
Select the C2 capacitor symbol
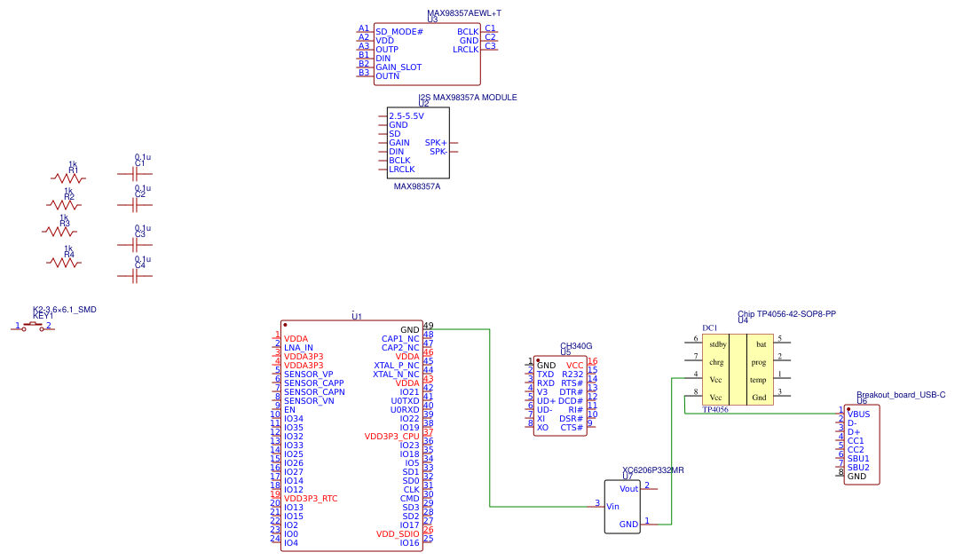click(x=135, y=205)
